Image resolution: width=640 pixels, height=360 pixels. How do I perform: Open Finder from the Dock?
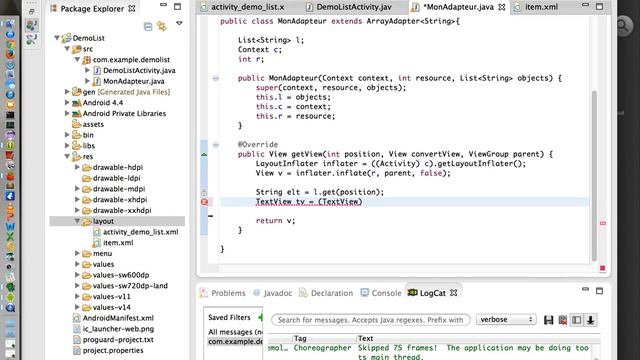pyautogui.click(x=10, y=24)
